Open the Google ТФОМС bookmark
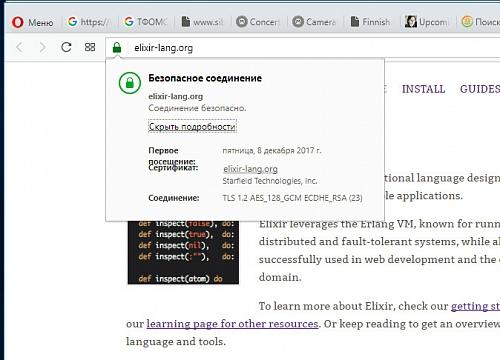Viewport: 500px width, 360px height. click(x=145, y=22)
